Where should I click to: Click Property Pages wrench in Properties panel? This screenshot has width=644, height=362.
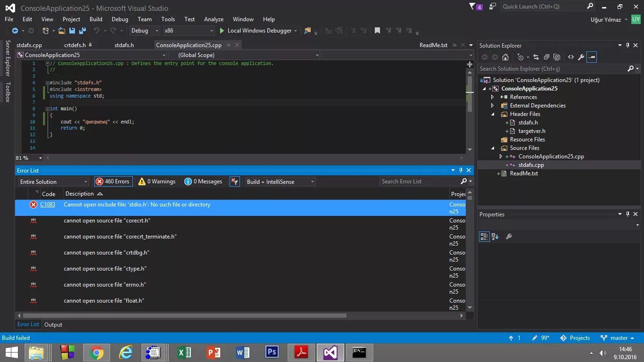tap(509, 237)
